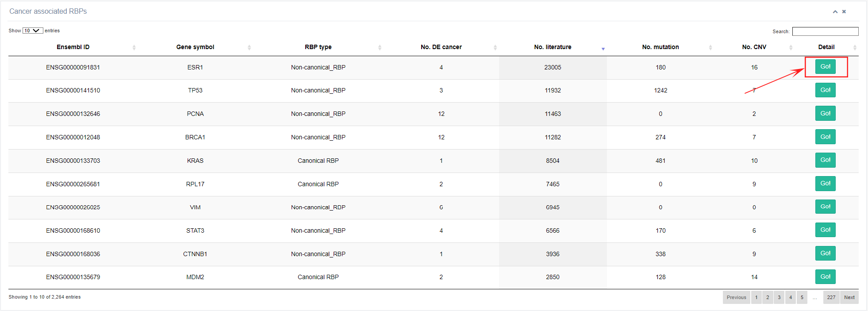Screen dimensions: 868x311
Task: Go to the Next results page
Action: pyautogui.click(x=849, y=297)
